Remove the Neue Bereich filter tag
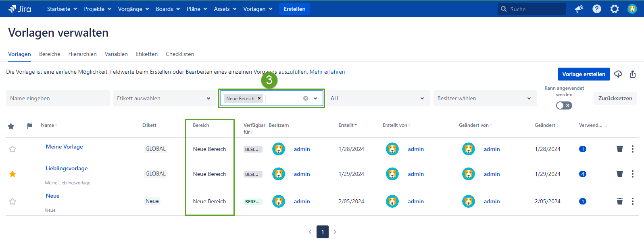The height and width of the screenshot is (250, 644). pyautogui.click(x=259, y=98)
